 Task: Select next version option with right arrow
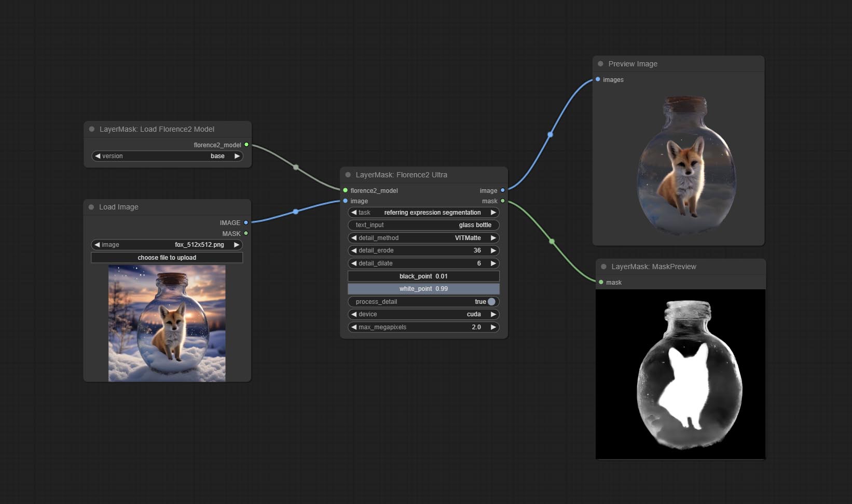pyautogui.click(x=237, y=156)
